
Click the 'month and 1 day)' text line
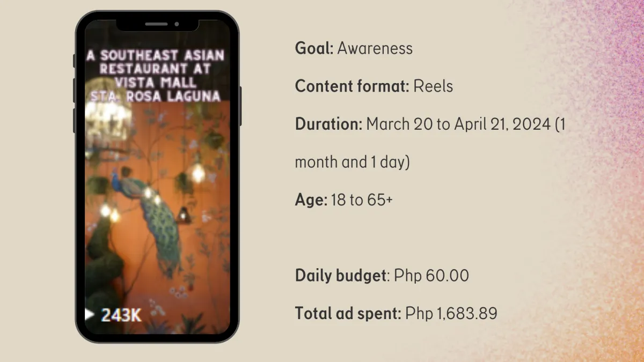coord(352,162)
